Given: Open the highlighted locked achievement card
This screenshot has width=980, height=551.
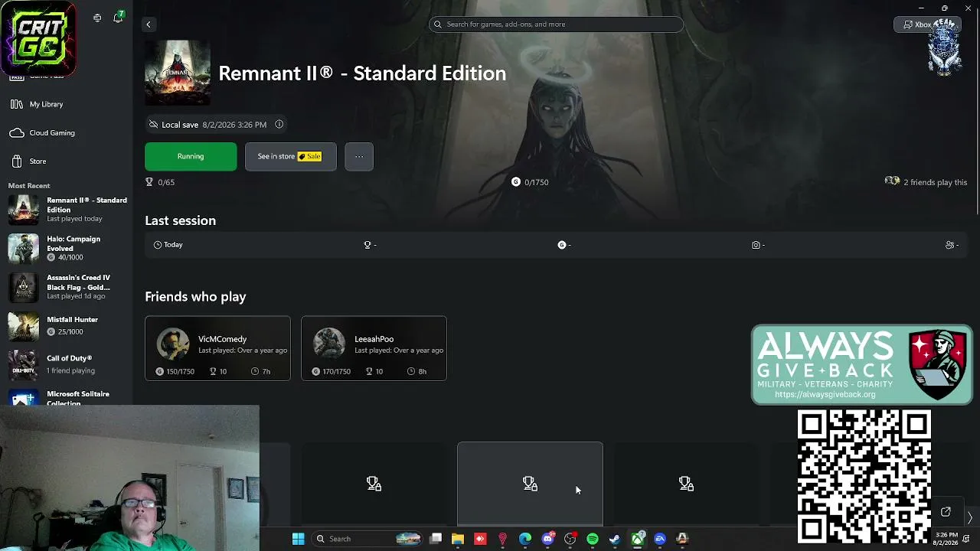Looking at the screenshot, I should click(x=530, y=484).
